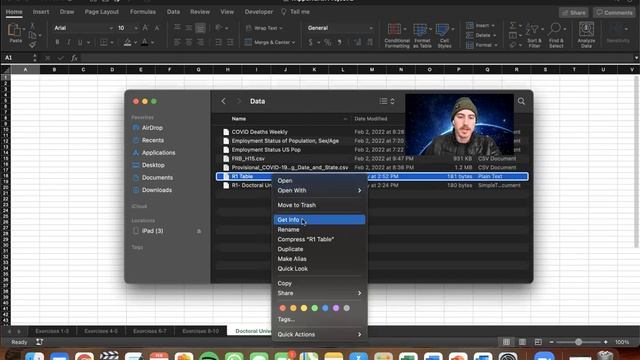Switch to Page Break Preview in status bar
640x360 pixels.
(538, 342)
